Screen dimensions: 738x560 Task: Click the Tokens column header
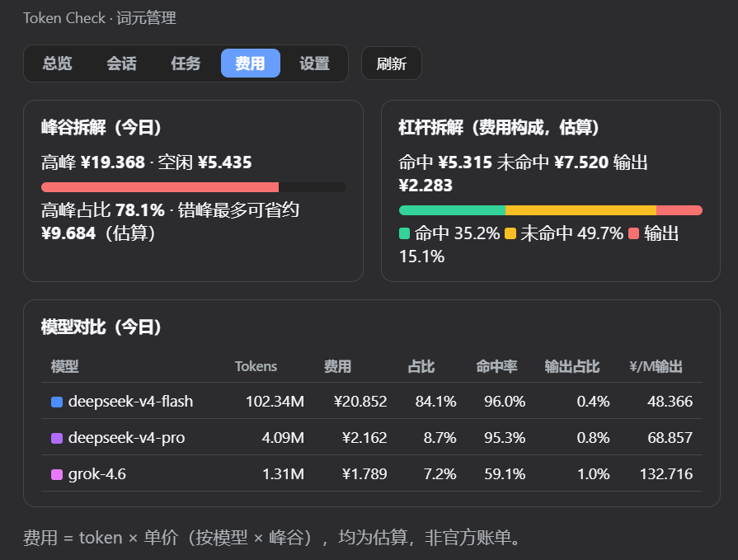pyautogui.click(x=256, y=366)
